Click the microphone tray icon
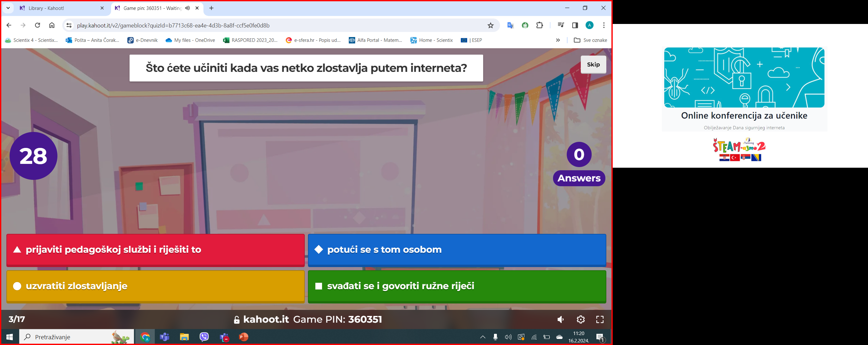Screen dimensions: 868x345 (x=495, y=337)
